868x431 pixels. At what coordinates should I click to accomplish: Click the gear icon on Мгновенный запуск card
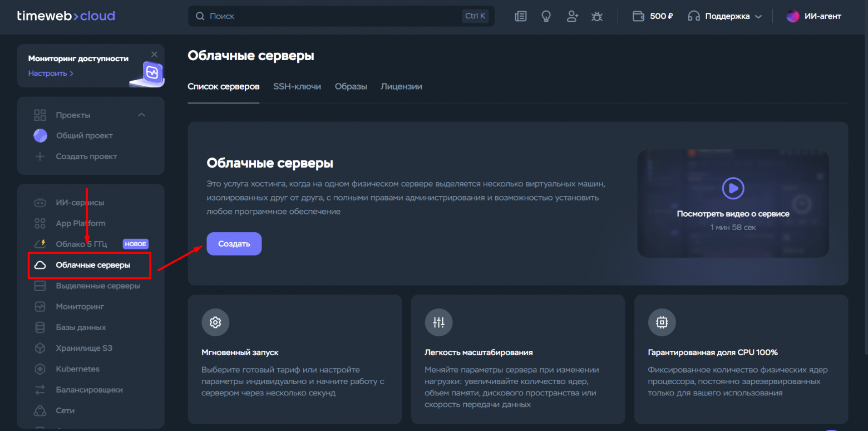pos(215,322)
